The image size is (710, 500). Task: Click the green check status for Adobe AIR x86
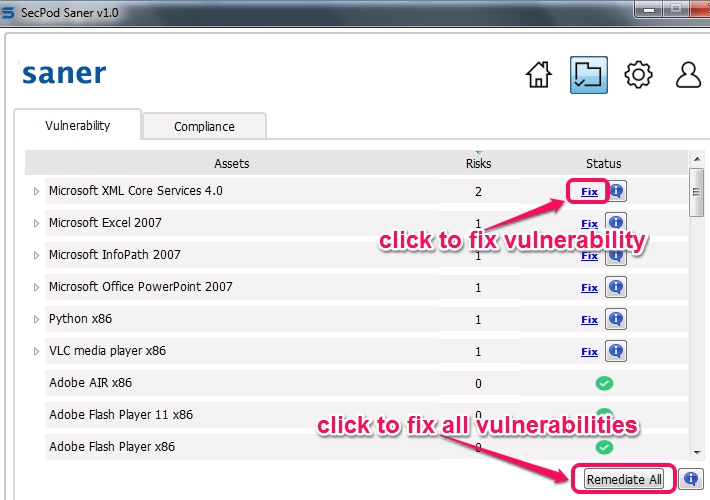click(604, 383)
